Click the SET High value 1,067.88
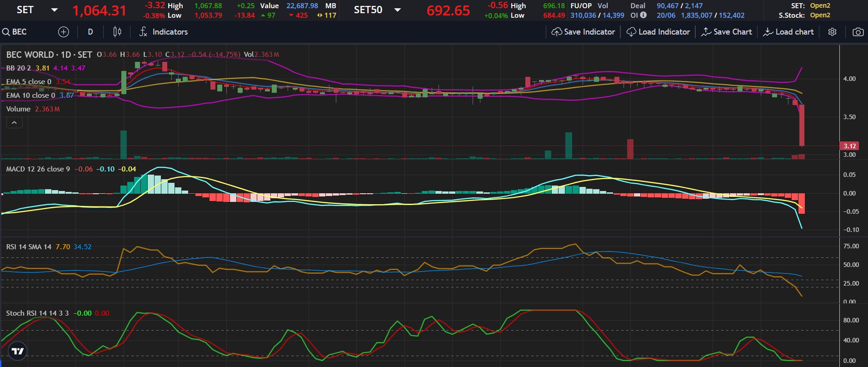Viewport: 868px width, 367px height. click(x=208, y=6)
